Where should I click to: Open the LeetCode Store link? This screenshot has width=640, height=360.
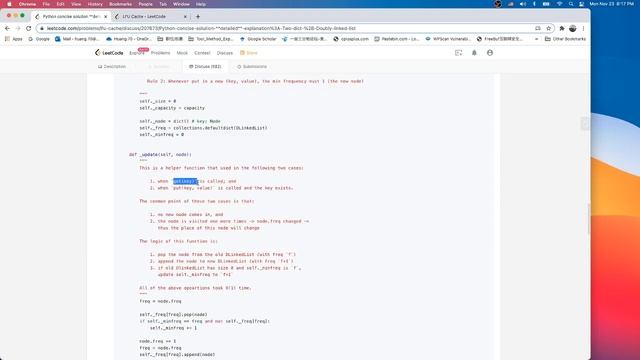click(249, 53)
